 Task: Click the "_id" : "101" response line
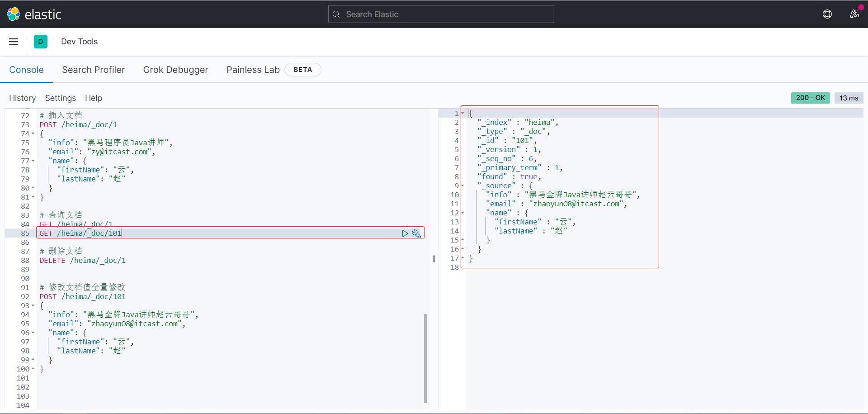pos(507,141)
